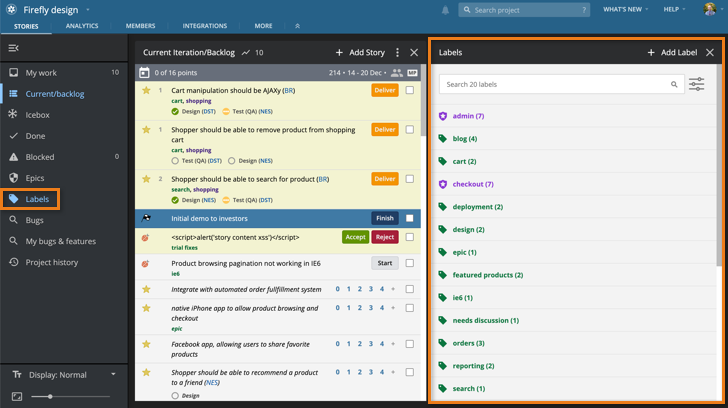Collapse the sidebar with the hamburger icon
The image size is (728, 408).
click(x=13, y=48)
